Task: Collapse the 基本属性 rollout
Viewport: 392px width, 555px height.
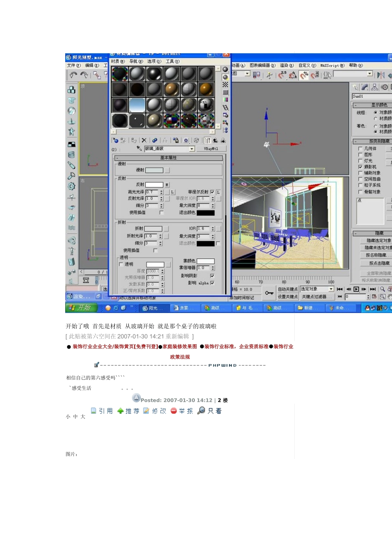Action: pos(169,158)
